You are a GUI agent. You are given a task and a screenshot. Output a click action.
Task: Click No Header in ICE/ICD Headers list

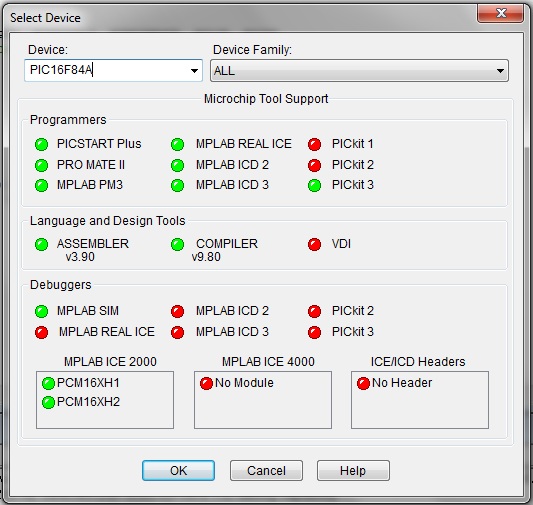402,383
